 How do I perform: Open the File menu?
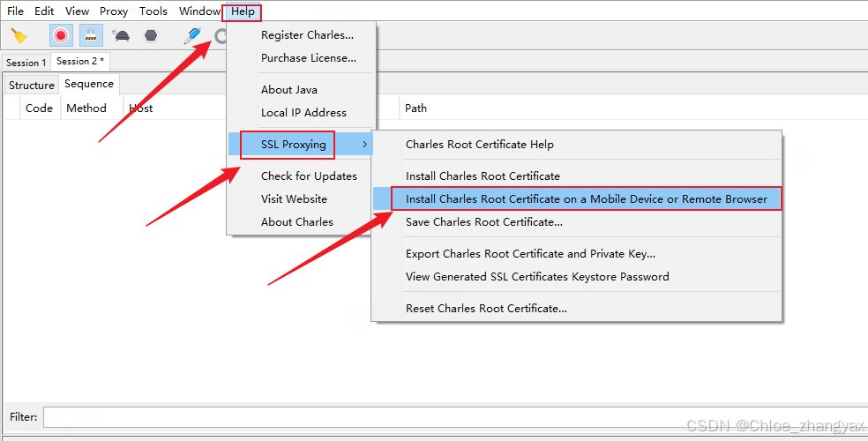coord(15,11)
